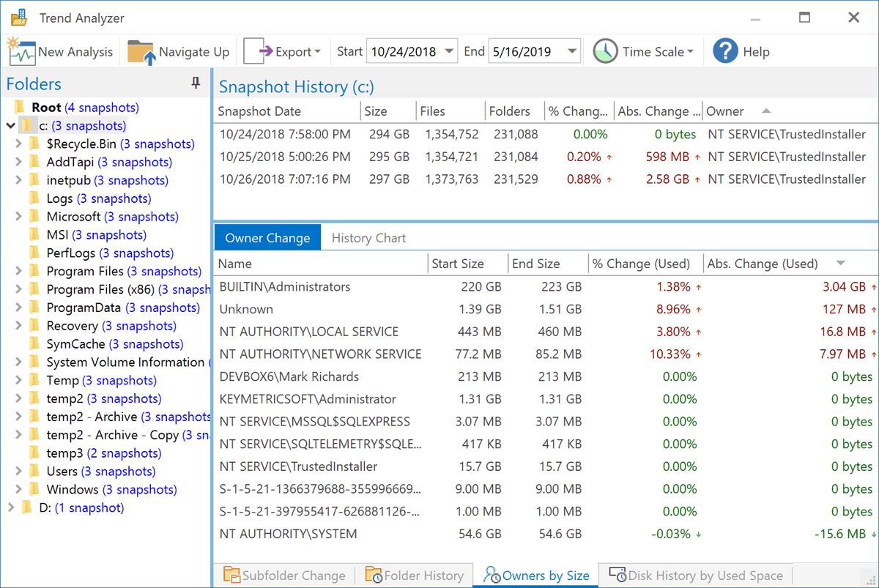Select the KEYMETRICSOFT\Administrator owner row
879x588 pixels.
[x=546, y=399]
